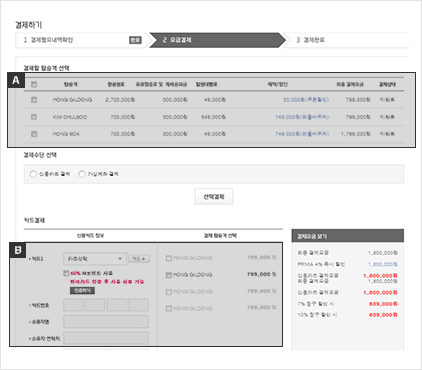Click the 카드 + add card button
Image resolution: width=422 pixels, height=370 pixels.
[139, 259]
